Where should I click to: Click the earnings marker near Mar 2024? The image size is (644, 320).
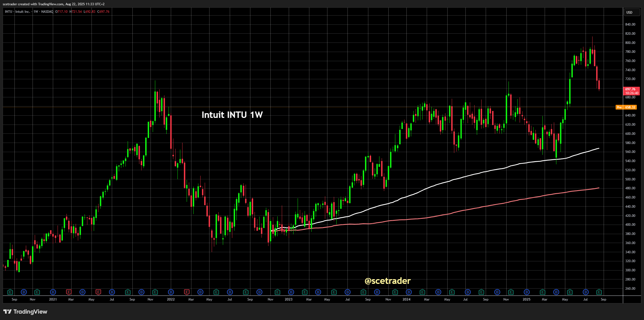point(422,292)
